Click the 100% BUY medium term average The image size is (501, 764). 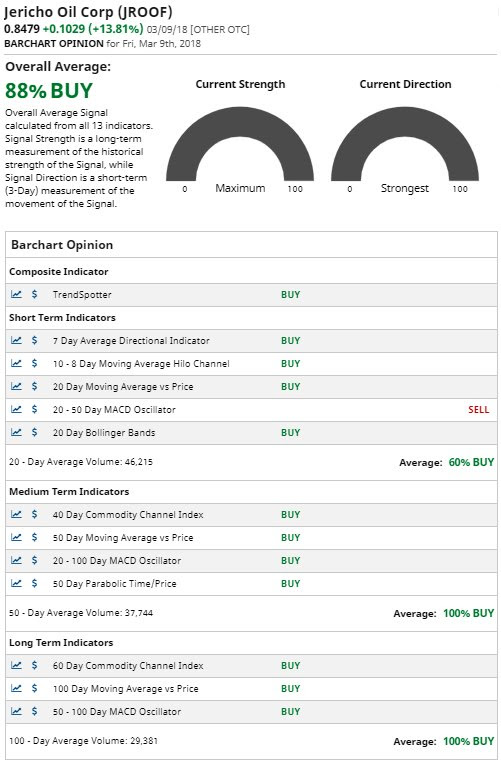tap(468, 613)
